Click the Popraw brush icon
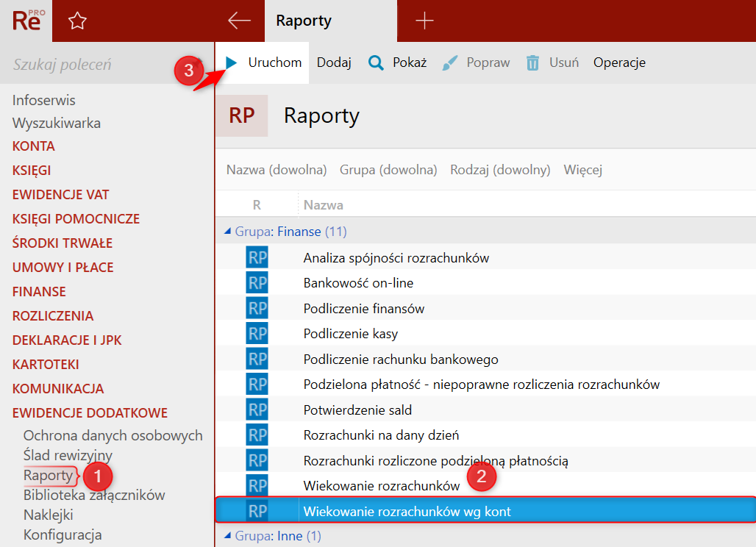The height and width of the screenshot is (547, 756). click(449, 62)
